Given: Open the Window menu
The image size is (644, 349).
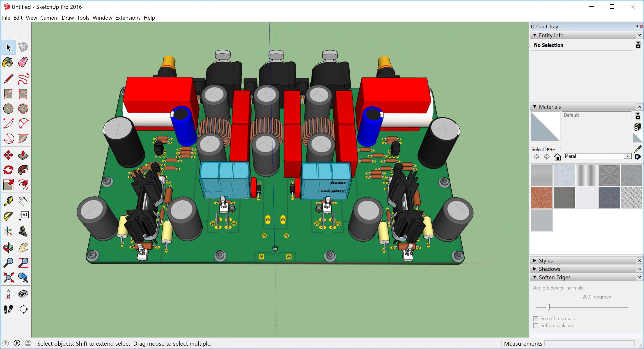Looking at the screenshot, I should click(102, 18).
